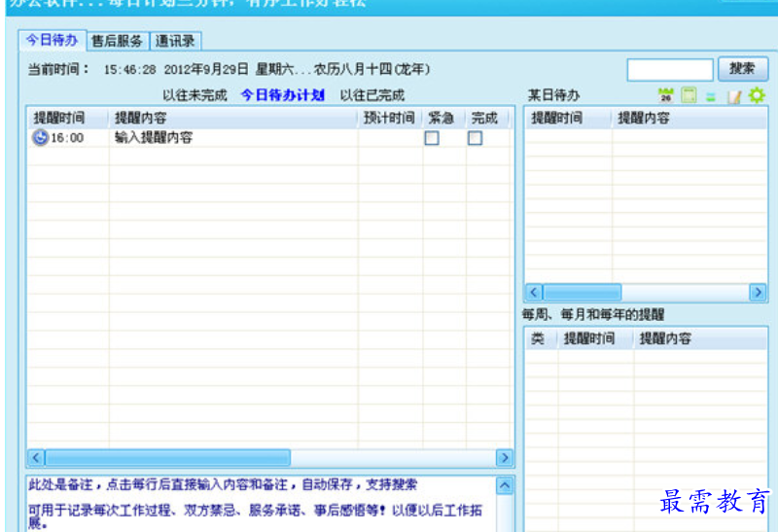Open the 通讯录 tab
The height and width of the screenshot is (532, 778).
(175, 41)
